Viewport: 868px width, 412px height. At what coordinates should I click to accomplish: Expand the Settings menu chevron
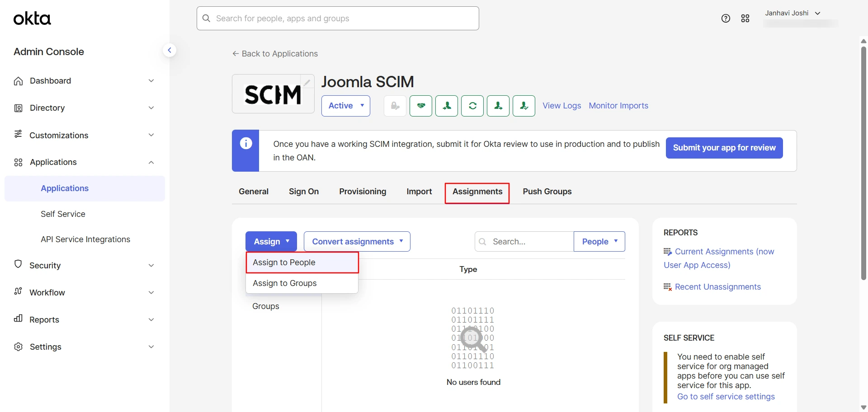(x=151, y=346)
